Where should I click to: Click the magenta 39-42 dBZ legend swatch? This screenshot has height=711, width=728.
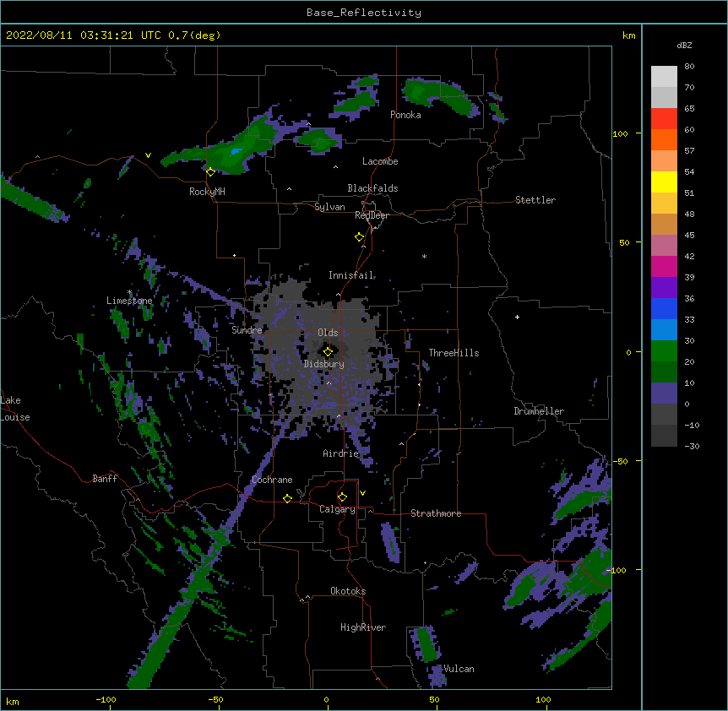664,266
